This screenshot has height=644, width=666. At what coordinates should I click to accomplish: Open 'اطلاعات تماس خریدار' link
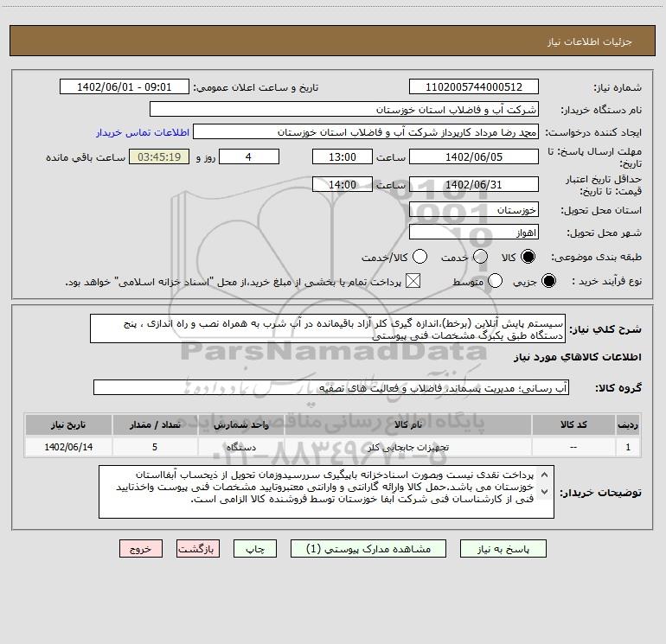143,132
